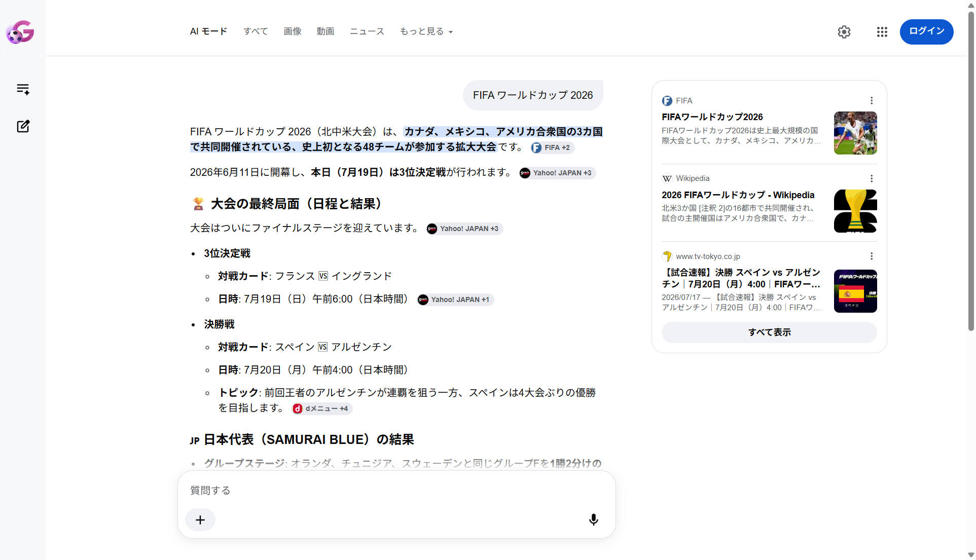The image size is (976, 560).
Task: Click the plus attachment button
Action: [200, 520]
